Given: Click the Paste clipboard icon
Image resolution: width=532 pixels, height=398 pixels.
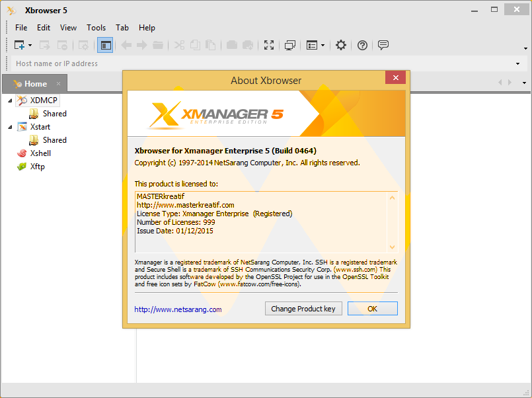Looking at the screenshot, I should pos(211,45).
